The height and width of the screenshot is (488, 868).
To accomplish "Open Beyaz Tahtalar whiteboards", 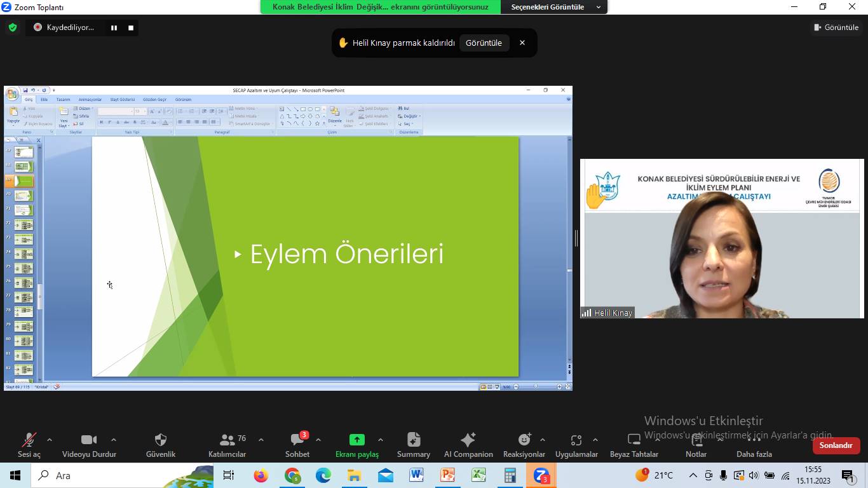I will (634, 440).
